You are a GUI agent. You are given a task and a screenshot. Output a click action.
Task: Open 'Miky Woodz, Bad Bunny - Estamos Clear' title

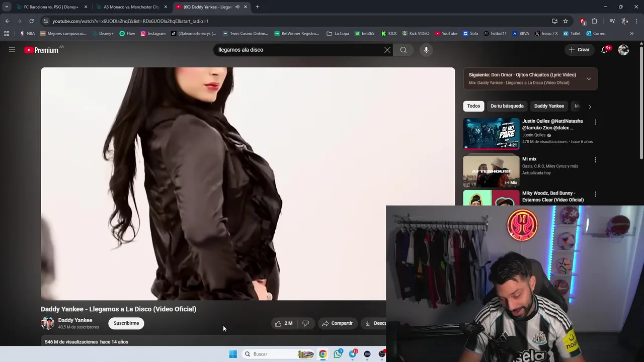(x=553, y=197)
